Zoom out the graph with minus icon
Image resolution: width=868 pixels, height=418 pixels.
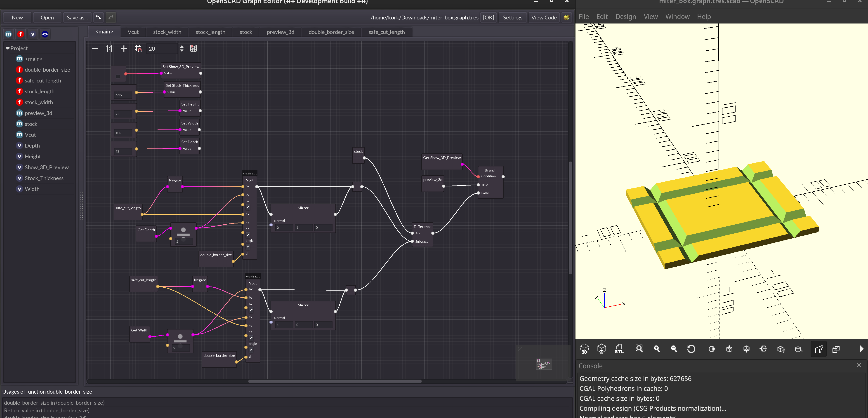pyautogui.click(x=95, y=49)
